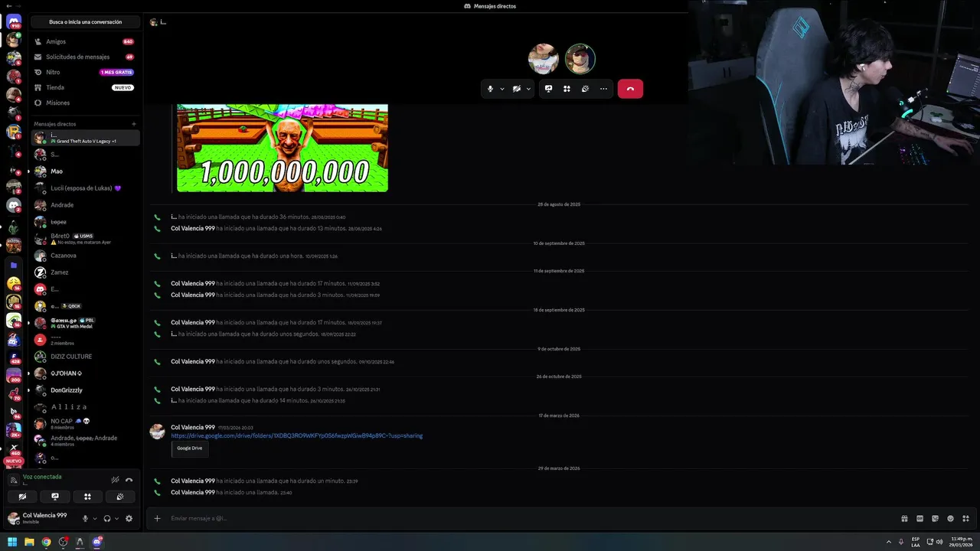This screenshot has height=551, width=980.
Task: Click Google Drive embed card
Action: pos(189,448)
